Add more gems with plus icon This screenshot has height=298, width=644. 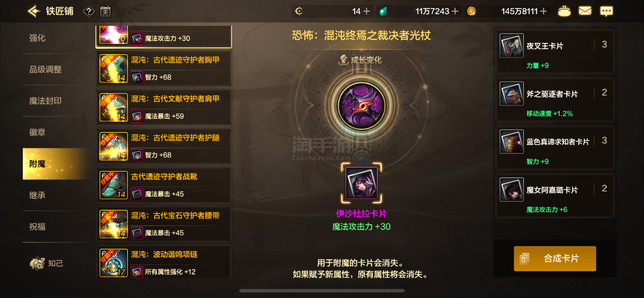[x=455, y=11]
